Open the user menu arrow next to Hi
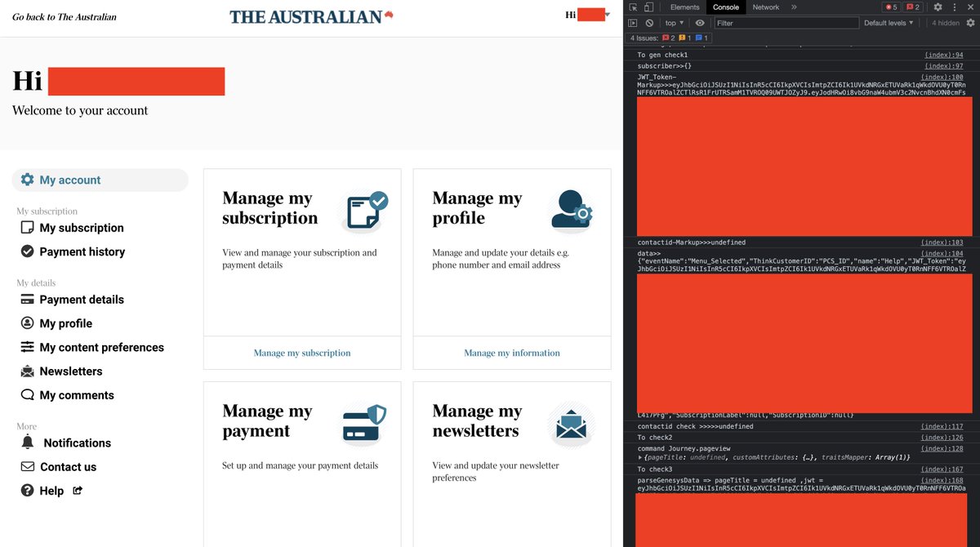Viewport: 980px width, 547px height. click(x=608, y=15)
